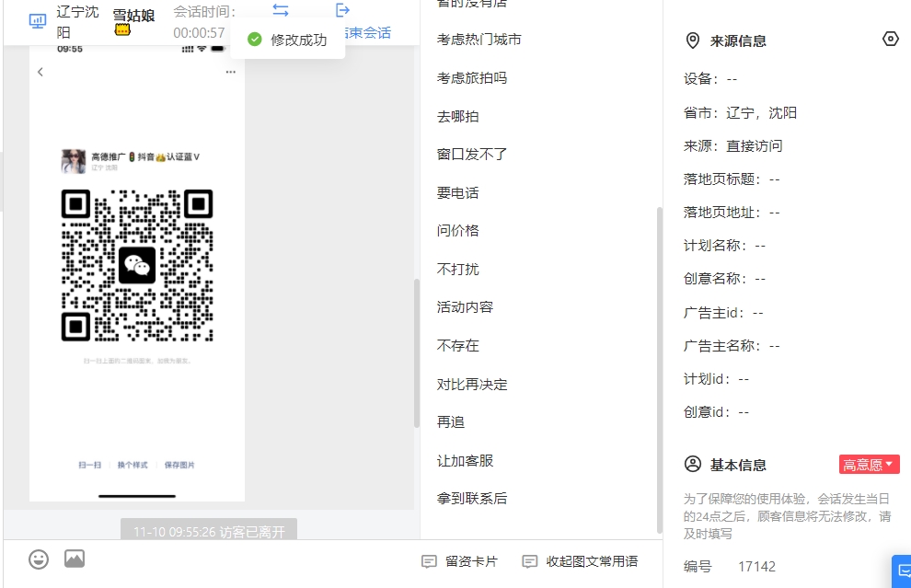Click the chat history scrollbar
This screenshot has height=588, width=911.
click(x=417, y=353)
